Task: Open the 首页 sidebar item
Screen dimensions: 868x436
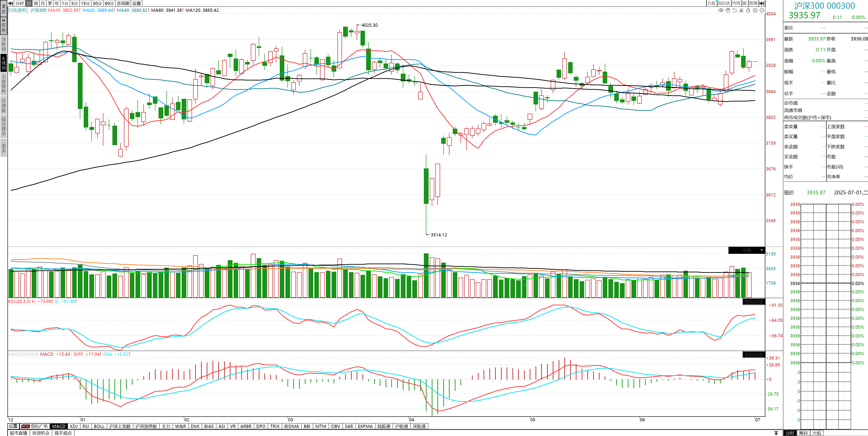Action: tap(4, 9)
